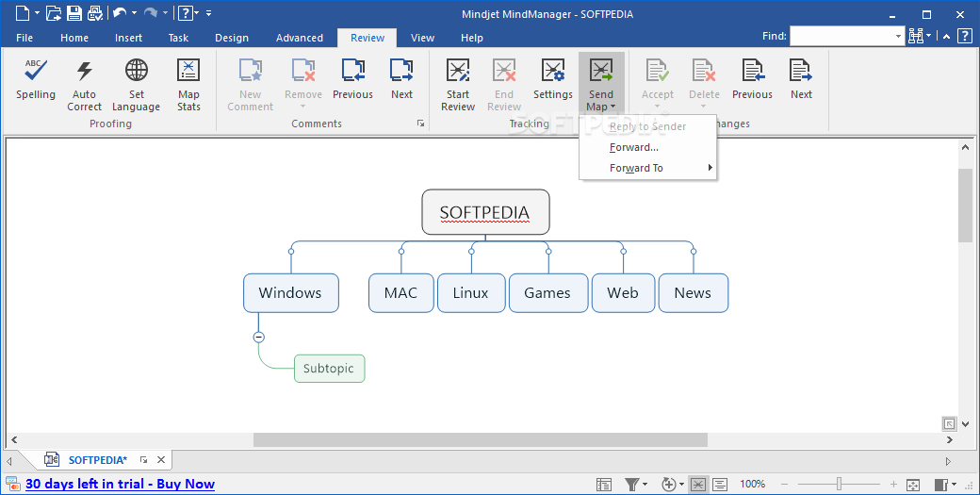Switch to the Advanced tab
Viewport: 980px width, 495px height.
click(300, 38)
